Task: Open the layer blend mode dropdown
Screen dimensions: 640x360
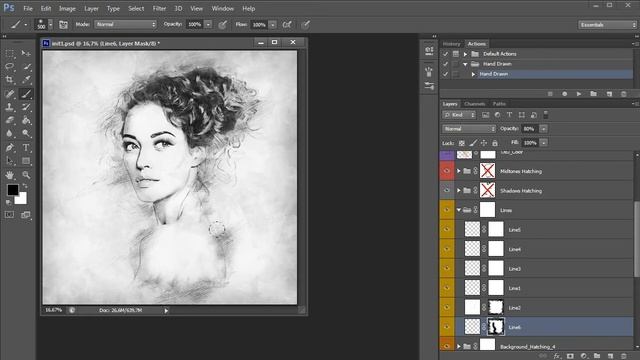Action: pos(469,129)
